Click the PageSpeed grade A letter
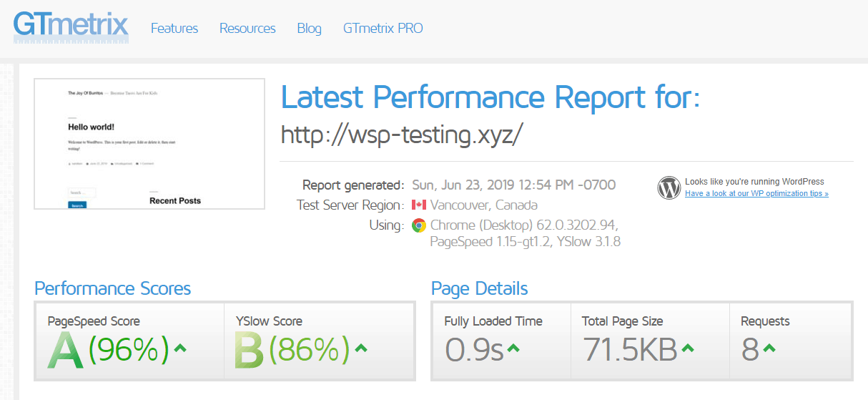The height and width of the screenshot is (400, 868). pyautogui.click(x=66, y=351)
